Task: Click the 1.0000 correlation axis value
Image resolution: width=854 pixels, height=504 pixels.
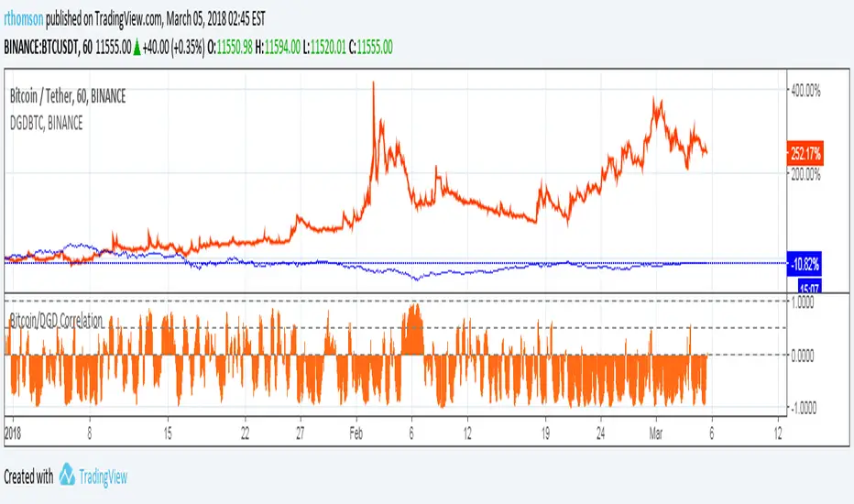Action: 803,303
